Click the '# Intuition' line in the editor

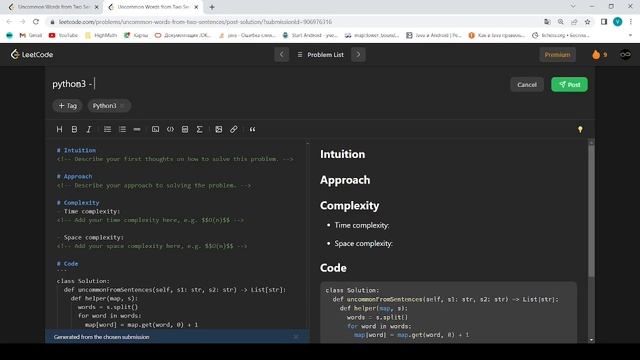(x=76, y=150)
